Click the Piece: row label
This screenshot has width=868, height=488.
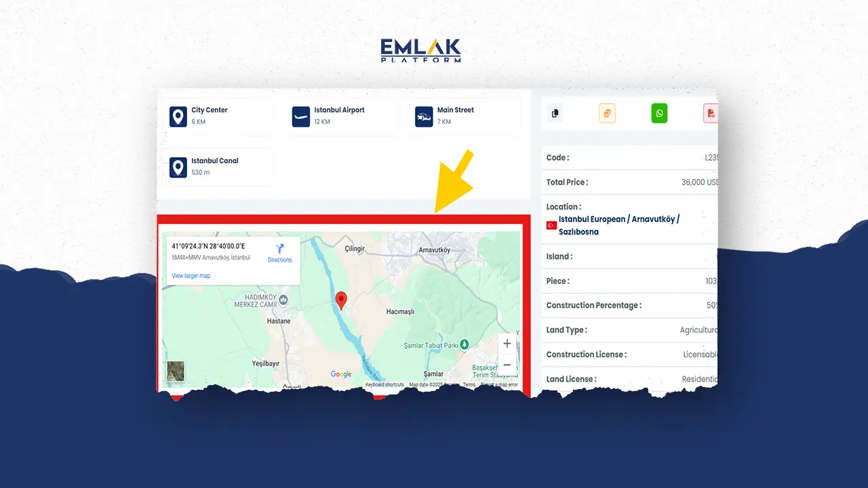point(558,281)
